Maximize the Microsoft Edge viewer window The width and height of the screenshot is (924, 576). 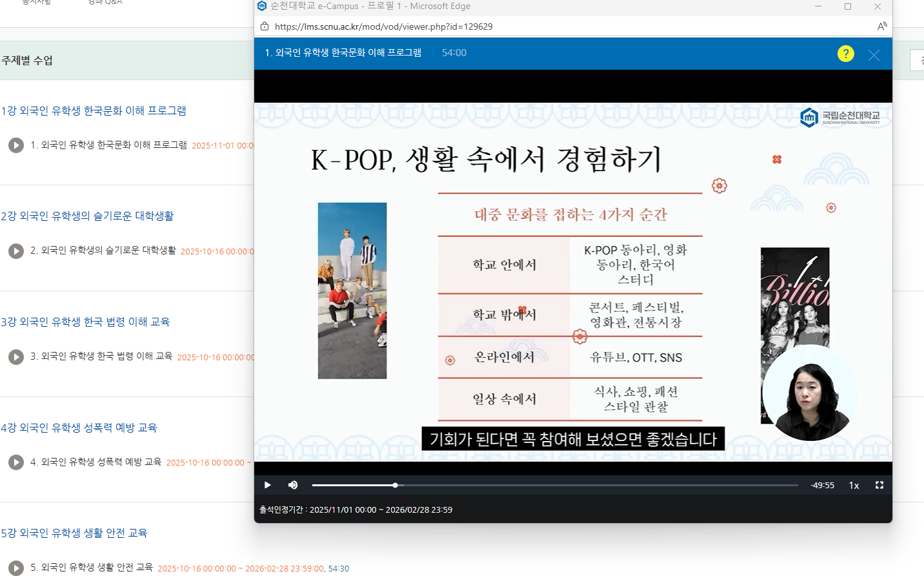tap(847, 6)
